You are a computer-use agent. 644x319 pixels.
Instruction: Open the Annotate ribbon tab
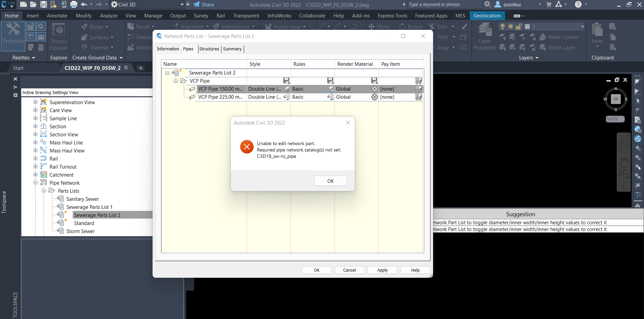pos(57,16)
